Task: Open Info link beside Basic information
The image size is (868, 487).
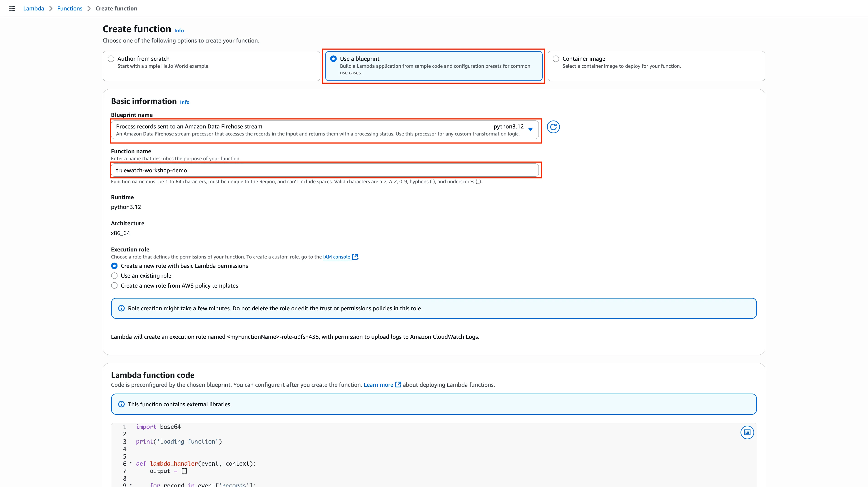Action: tap(185, 102)
